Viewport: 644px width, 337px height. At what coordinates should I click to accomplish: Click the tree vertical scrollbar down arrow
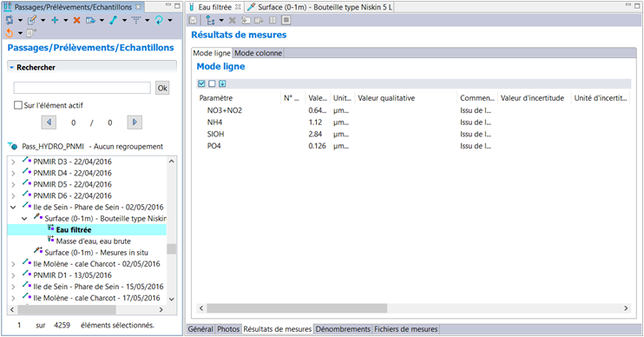coord(172,299)
